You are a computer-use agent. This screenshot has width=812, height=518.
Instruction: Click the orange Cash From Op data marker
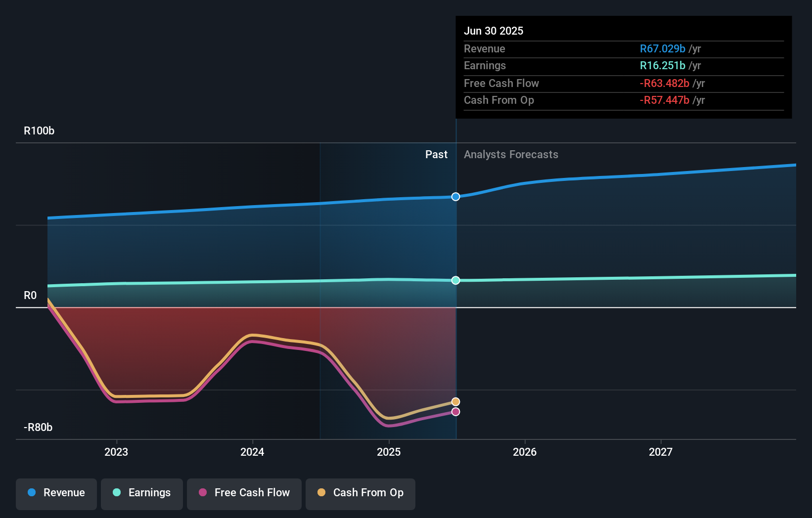click(456, 402)
